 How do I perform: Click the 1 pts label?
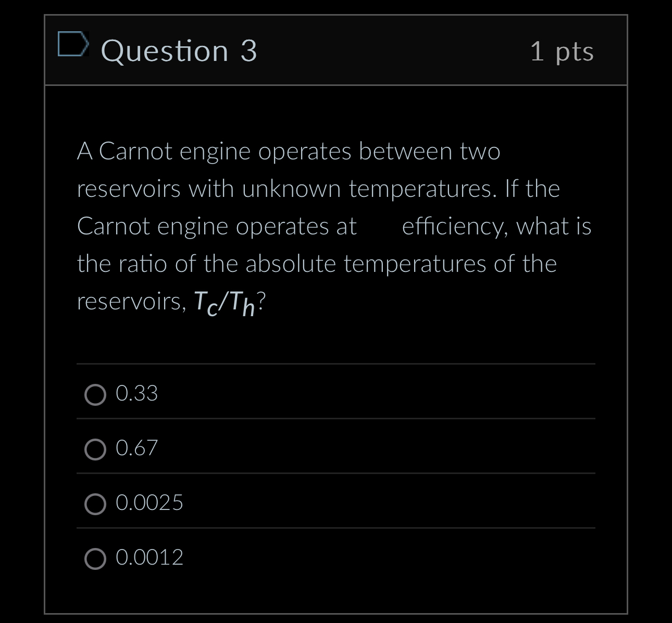562,51
